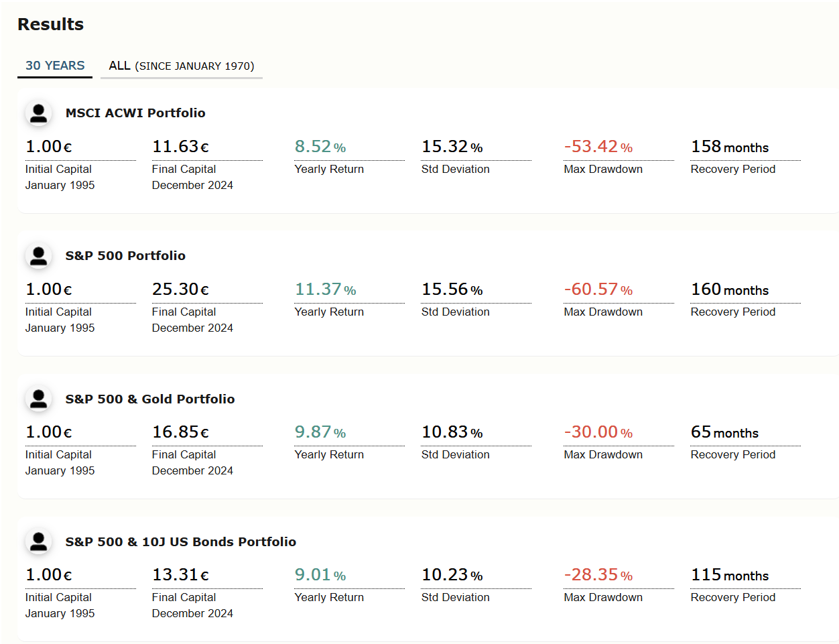Viewport: 839px width, 644px height.
Task: Switch to ALL (since January 1970) tab
Action: coord(181,66)
